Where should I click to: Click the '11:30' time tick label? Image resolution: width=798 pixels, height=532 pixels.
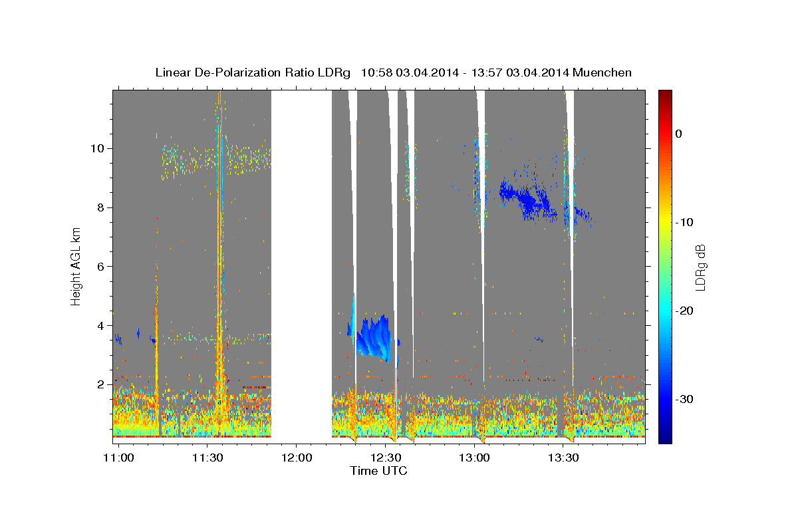pyautogui.click(x=207, y=458)
